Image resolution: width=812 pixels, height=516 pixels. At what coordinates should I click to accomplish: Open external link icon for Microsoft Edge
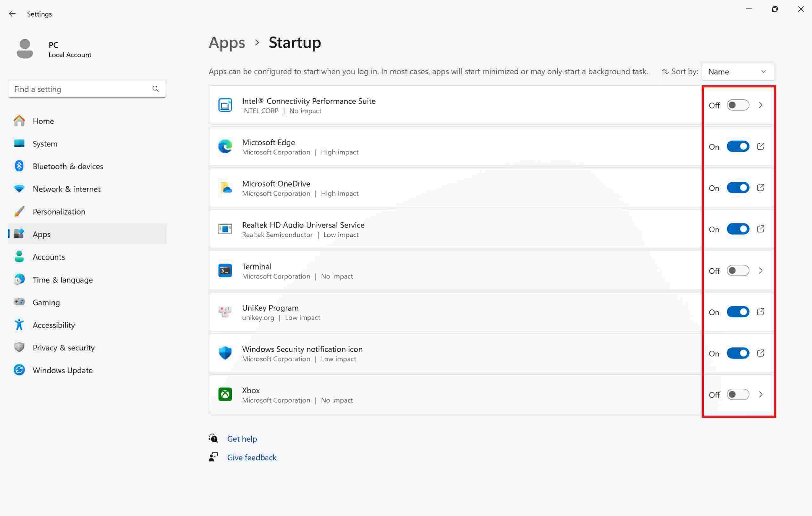tap(760, 147)
